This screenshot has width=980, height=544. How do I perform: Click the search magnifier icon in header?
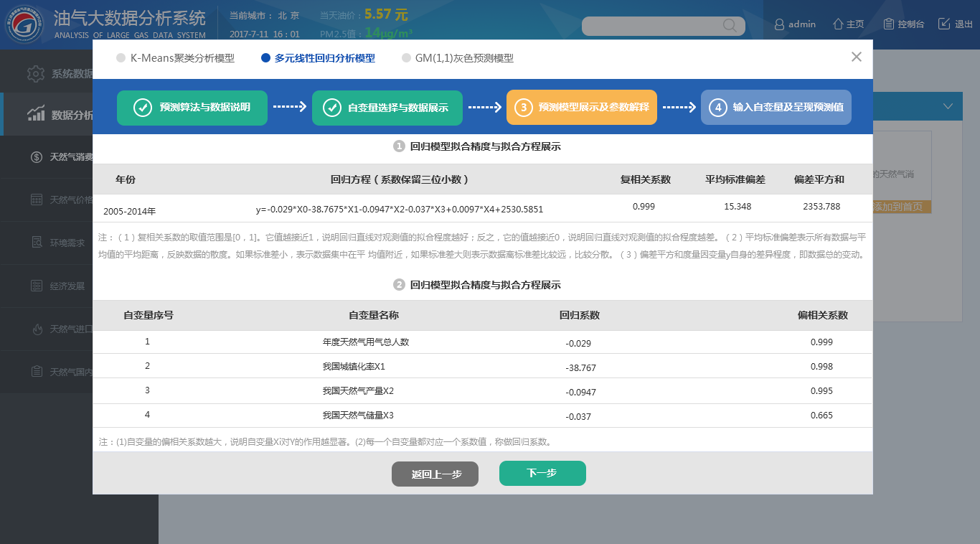[730, 25]
